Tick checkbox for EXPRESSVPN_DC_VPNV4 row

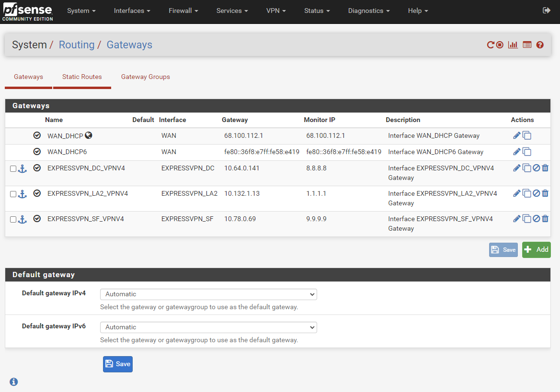click(13, 168)
